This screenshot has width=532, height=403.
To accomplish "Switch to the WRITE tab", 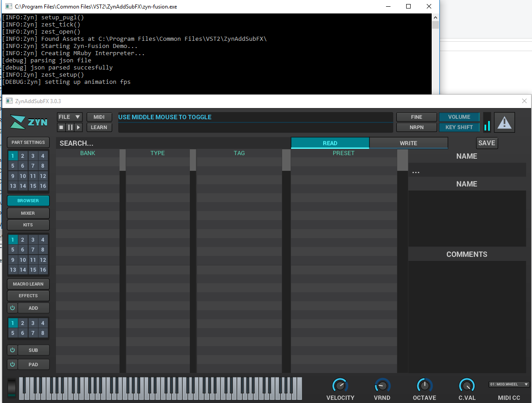I will click(x=408, y=143).
